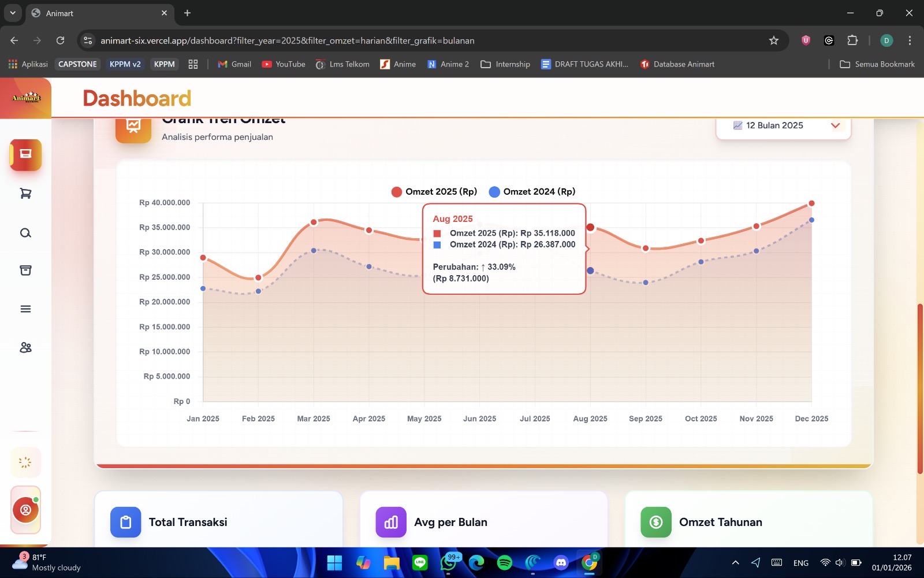
Task: Click the Animart logo
Action: pyautogui.click(x=26, y=98)
